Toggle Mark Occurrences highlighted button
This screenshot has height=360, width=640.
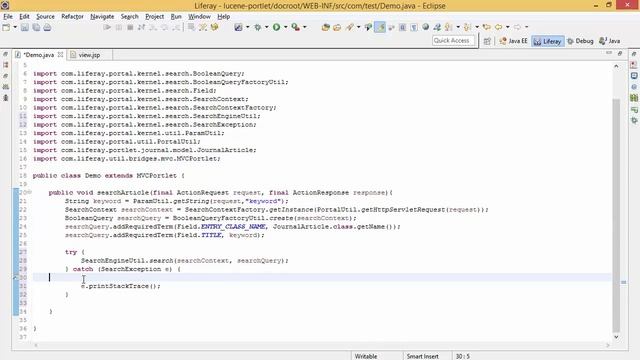(380, 27)
